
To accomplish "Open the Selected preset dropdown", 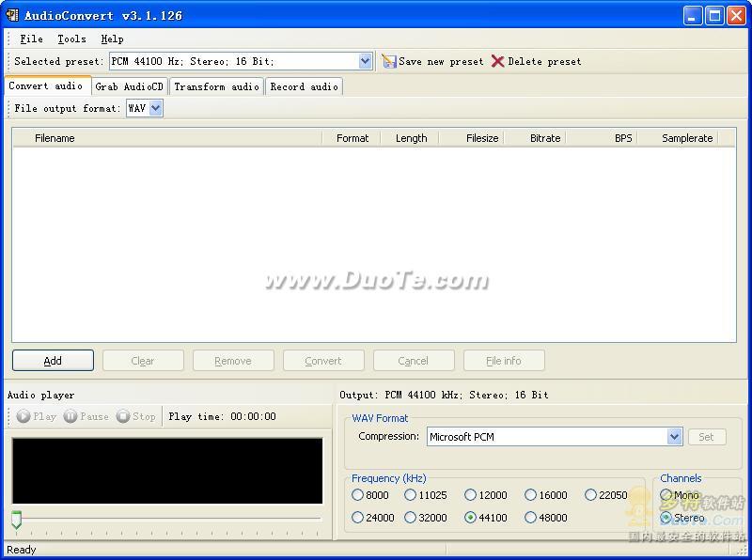I will pyautogui.click(x=365, y=61).
